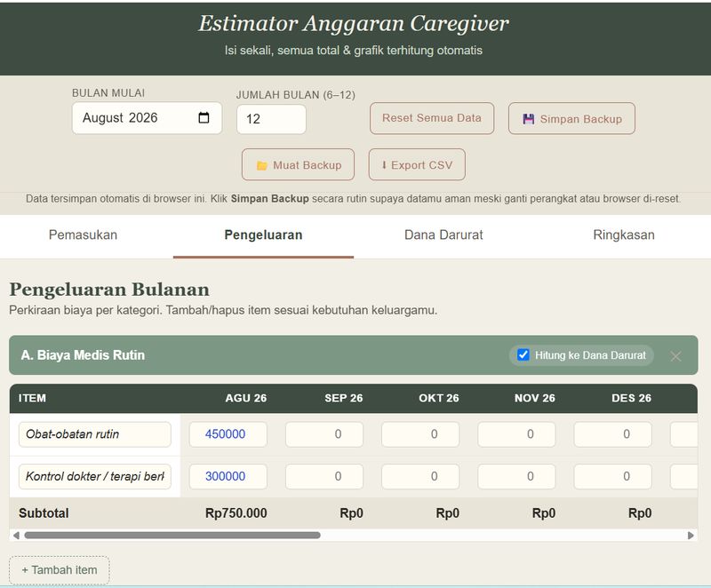Open the Dana Darurat tab
This screenshot has width=711, height=588.
443,234
